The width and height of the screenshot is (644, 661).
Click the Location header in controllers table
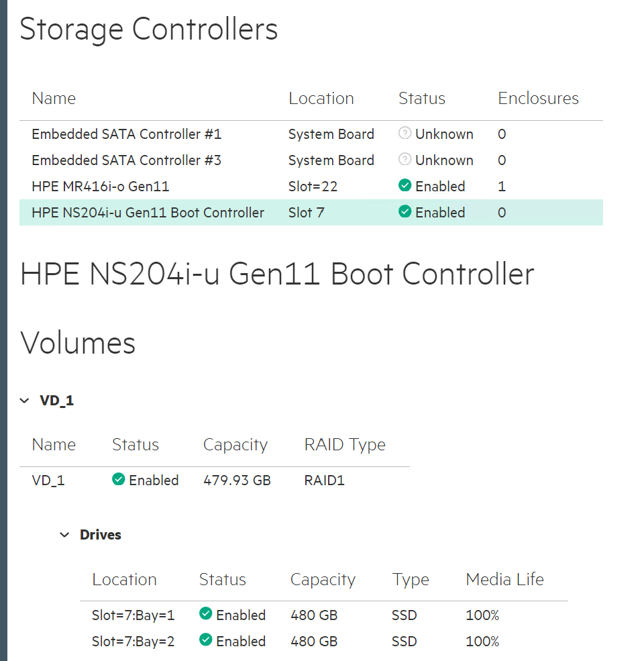[x=321, y=98]
